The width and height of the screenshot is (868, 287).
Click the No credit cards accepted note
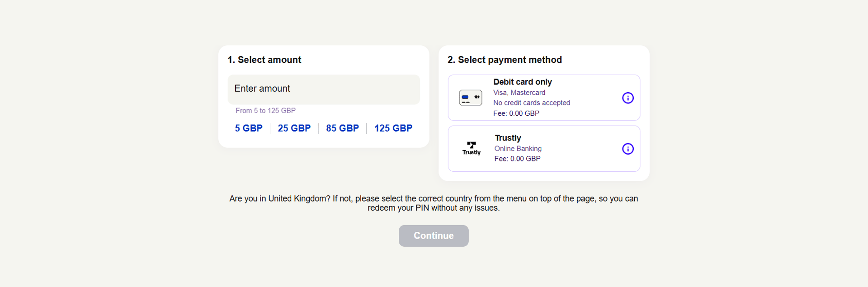pyautogui.click(x=532, y=103)
